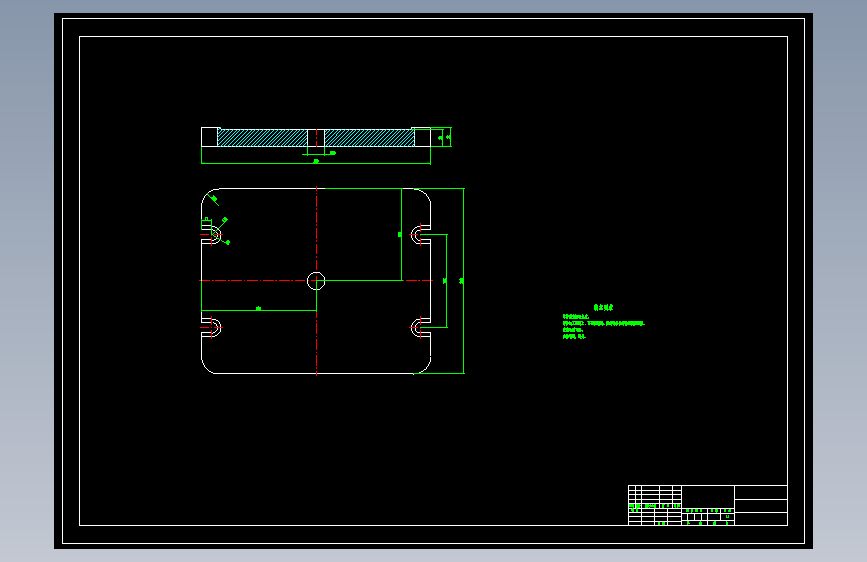867x562 pixels.
Task: Select the plate's bottom-right rounded corner arc
Action: coord(424,367)
